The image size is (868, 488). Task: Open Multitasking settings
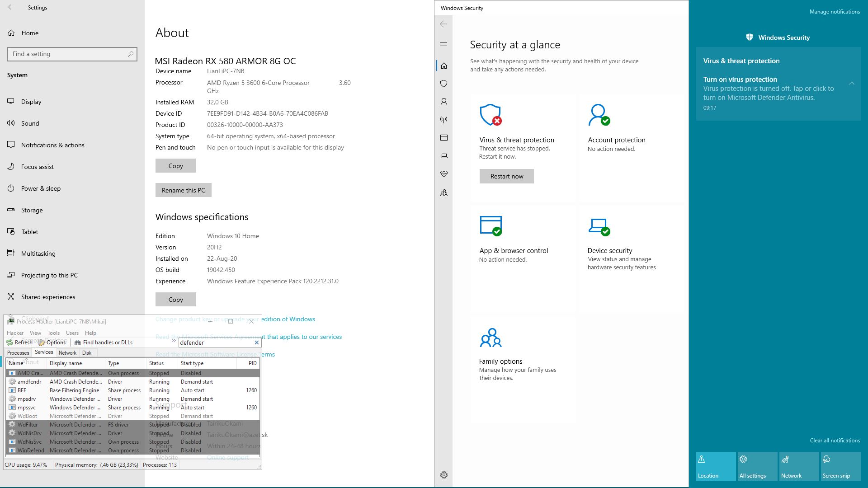72,253
